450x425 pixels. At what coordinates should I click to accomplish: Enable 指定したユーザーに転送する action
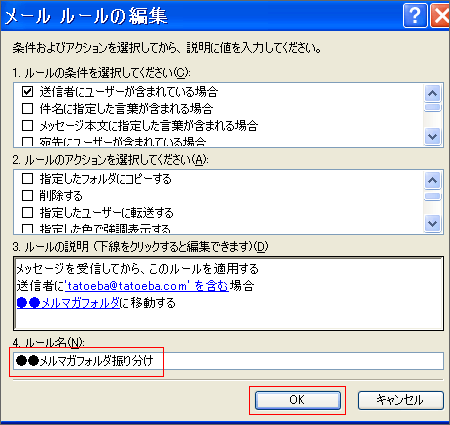tap(27, 213)
